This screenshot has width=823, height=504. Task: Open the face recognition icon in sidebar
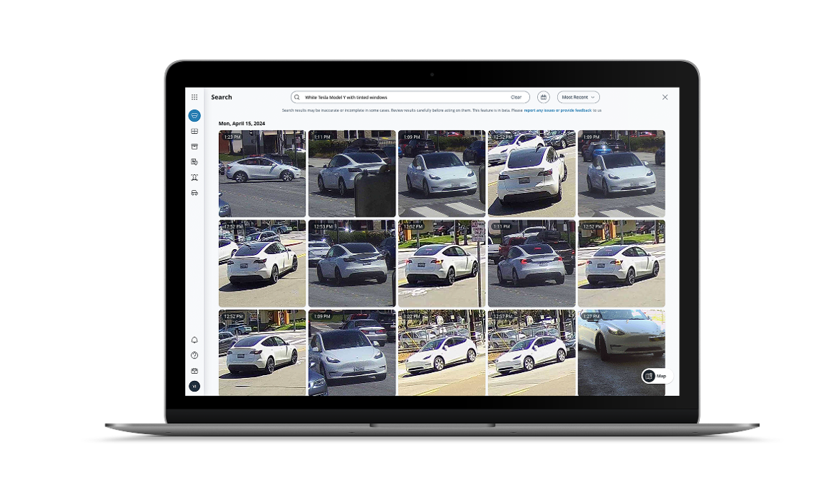pyautogui.click(x=194, y=177)
